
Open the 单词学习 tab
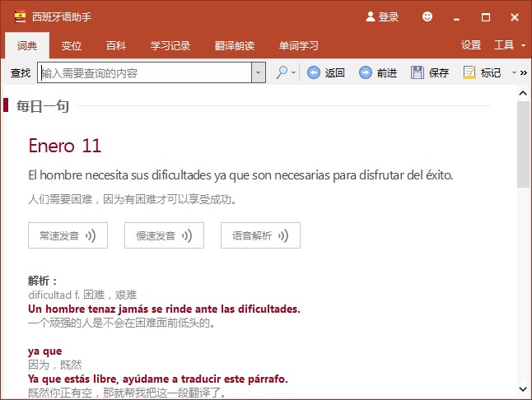tap(299, 45)
